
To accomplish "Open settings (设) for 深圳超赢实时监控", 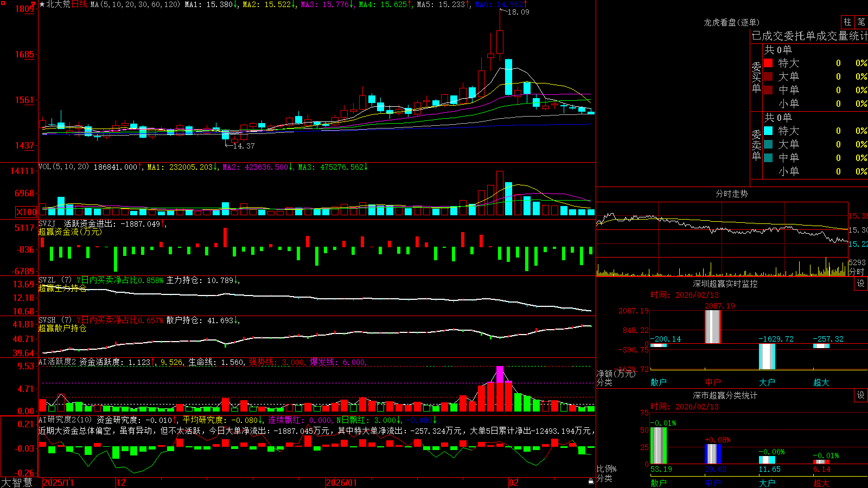I will pos(861,284).
